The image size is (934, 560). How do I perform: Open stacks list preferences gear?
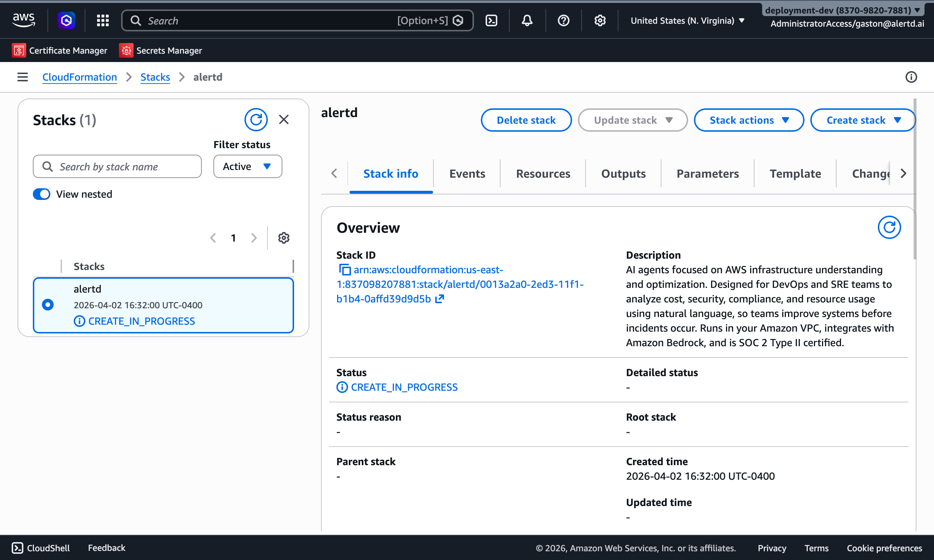point(284,238)
